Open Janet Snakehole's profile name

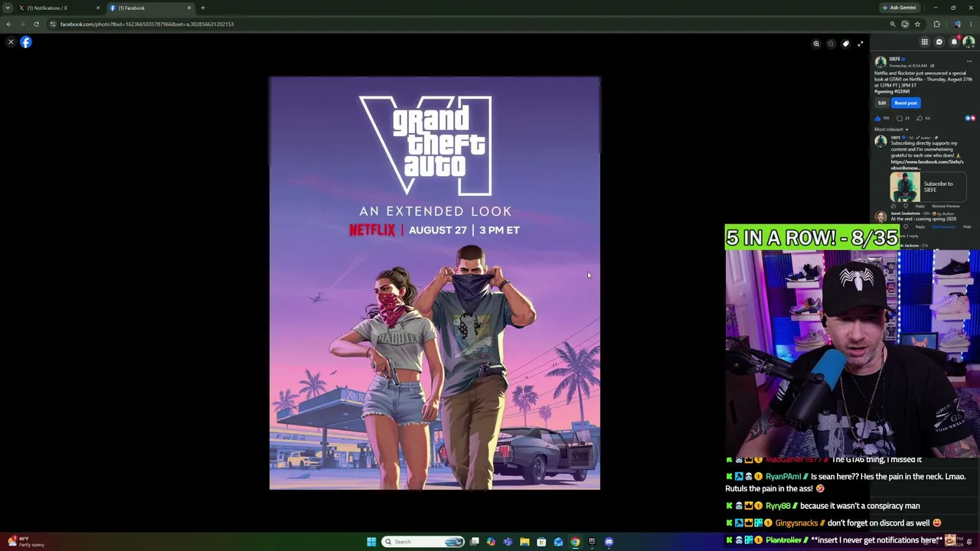(905, 214)
